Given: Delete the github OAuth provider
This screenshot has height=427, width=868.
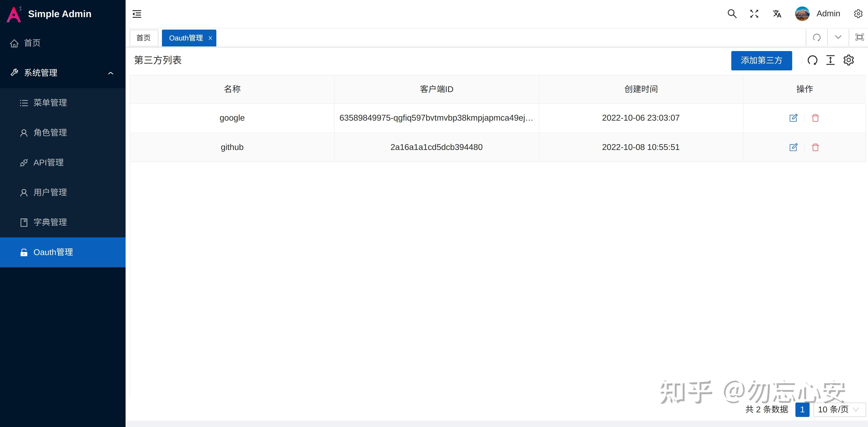Looking at the screenshot, I should click(x=815, y=147).
